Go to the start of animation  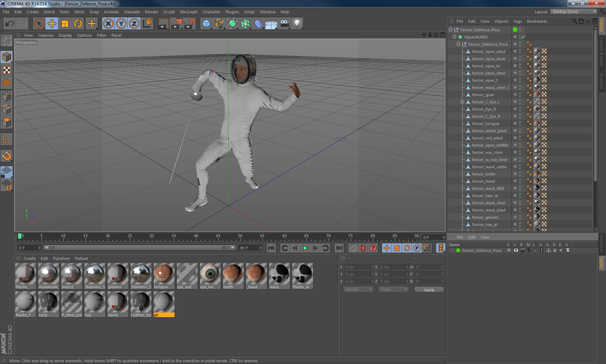[x=271, y=248]
